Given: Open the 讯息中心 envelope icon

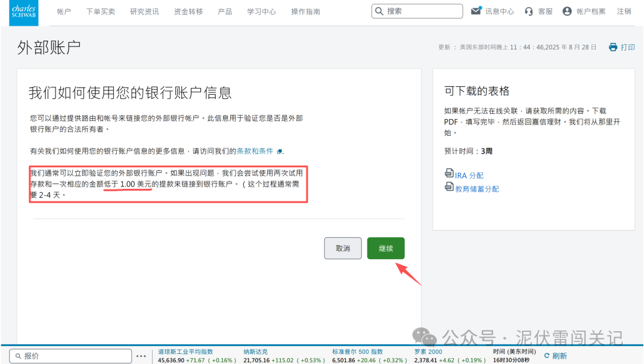Looking at the screenshot, I should click(475, 10).
